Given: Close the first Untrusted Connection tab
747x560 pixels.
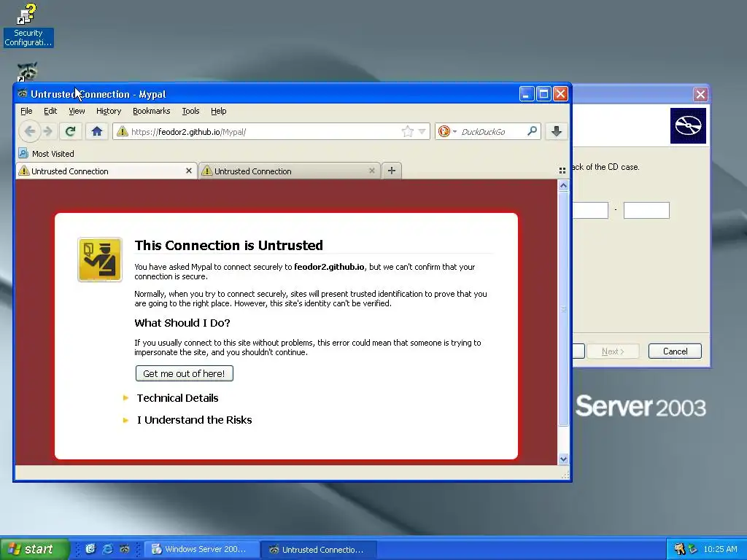Looking at the screenshot, I should (189, 171).
